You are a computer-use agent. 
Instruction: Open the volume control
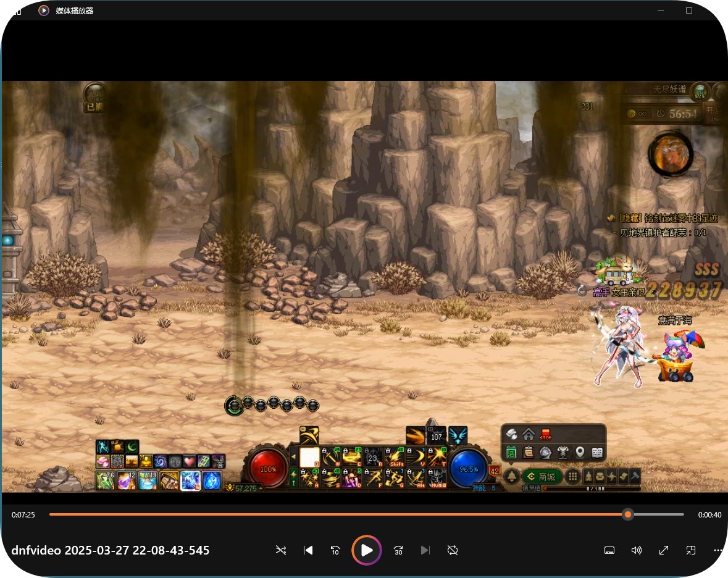(x=637, y=550)
